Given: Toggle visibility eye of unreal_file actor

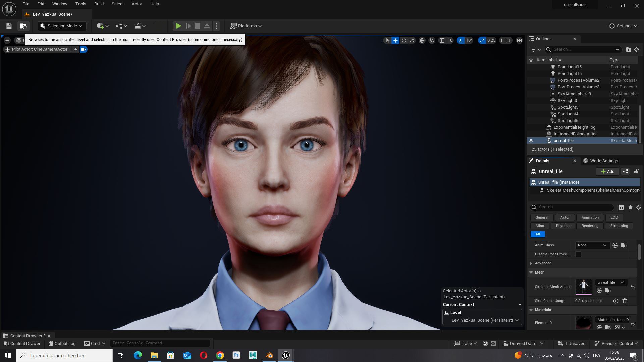Looking at the screenshot, I should (531, 141).
